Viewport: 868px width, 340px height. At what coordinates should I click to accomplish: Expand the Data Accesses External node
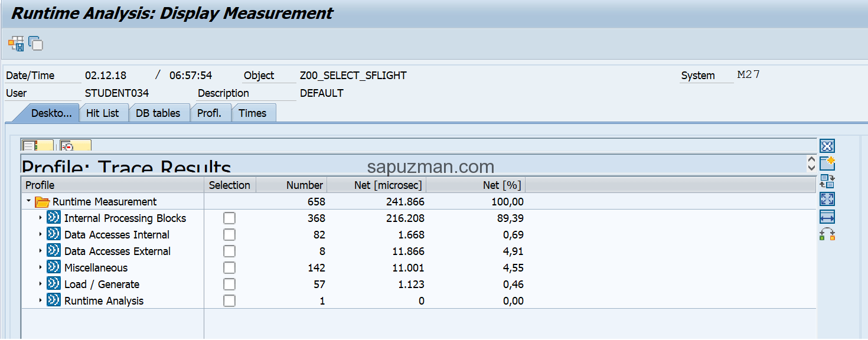point(41,251)
